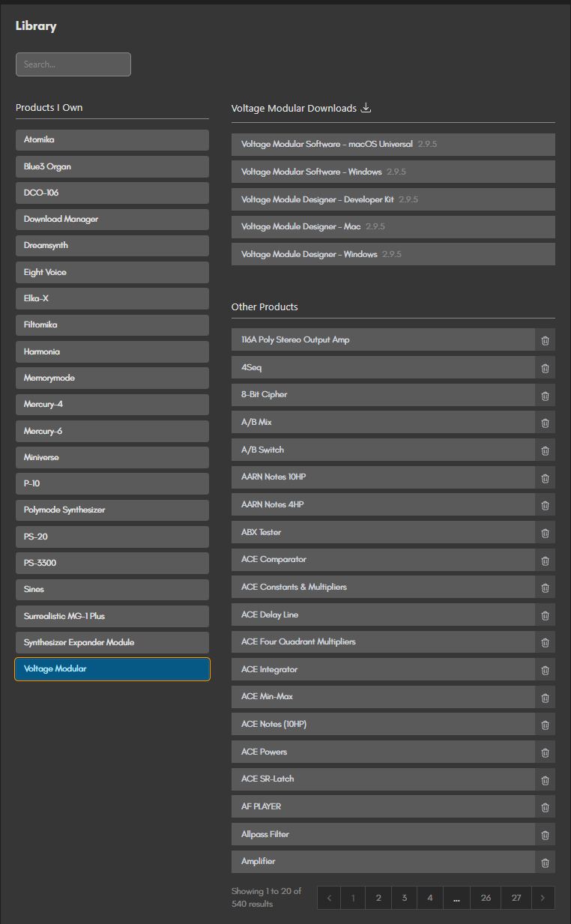Go to next page with right arrow
Screen dimensions: 571x924
pyautogui.click(x=543, y=898)
